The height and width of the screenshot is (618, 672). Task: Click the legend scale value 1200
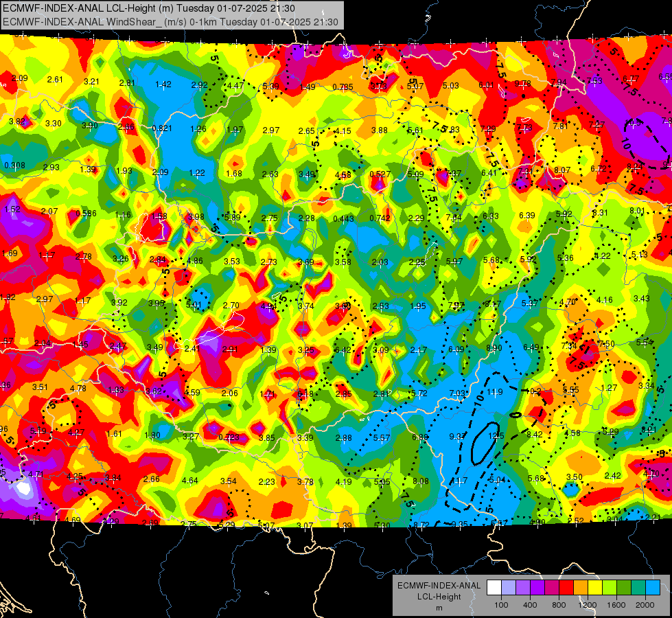coord(588,605)
